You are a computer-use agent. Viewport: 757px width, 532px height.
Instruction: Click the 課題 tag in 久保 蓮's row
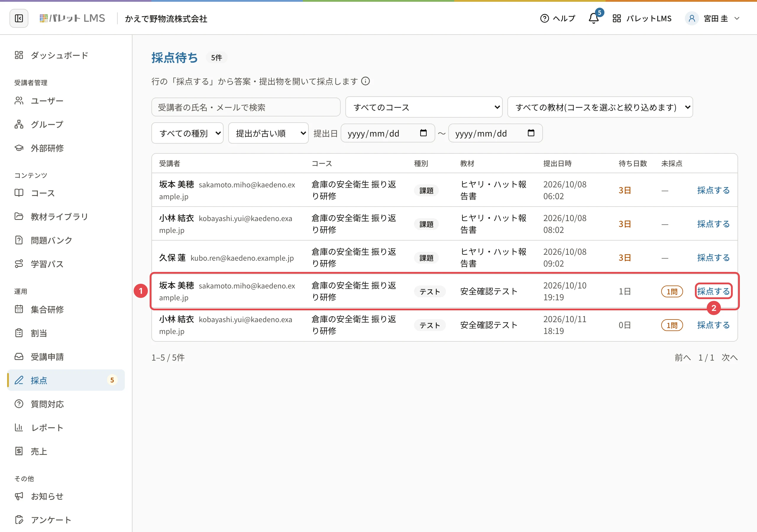click(x=426, y=258)
